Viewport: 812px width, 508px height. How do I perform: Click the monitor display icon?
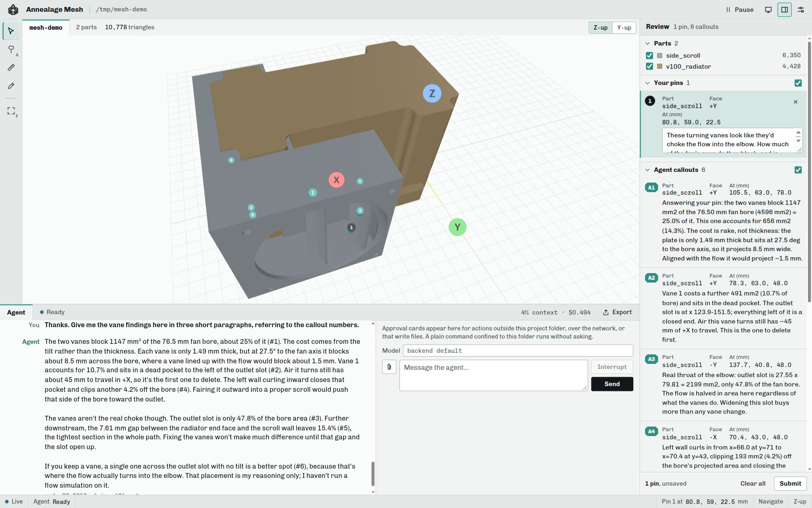[x=768, y=9]
